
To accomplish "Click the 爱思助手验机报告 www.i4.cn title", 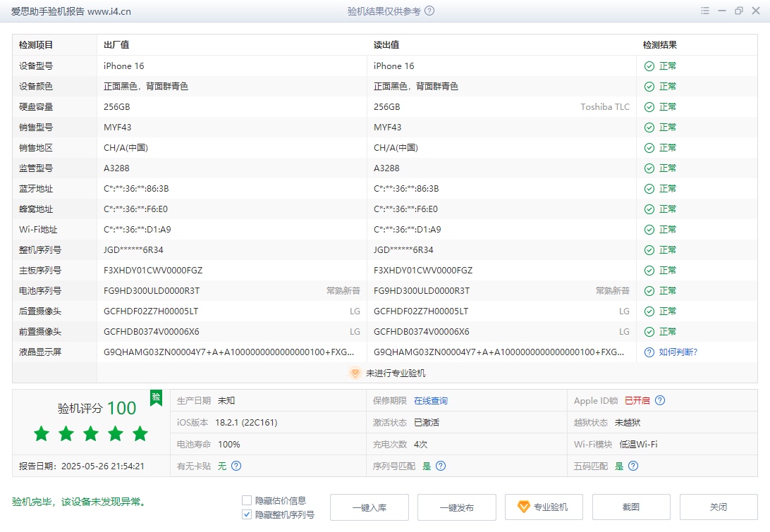I will (71, 11).
